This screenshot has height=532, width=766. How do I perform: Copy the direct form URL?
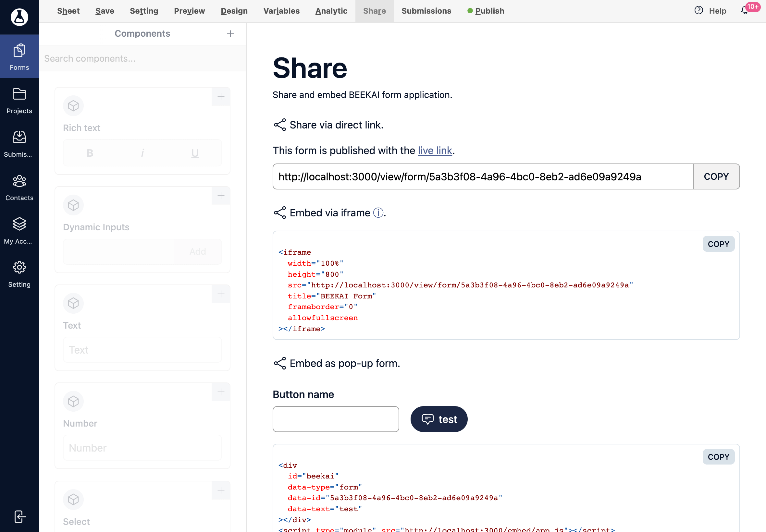tap(716, 177)
